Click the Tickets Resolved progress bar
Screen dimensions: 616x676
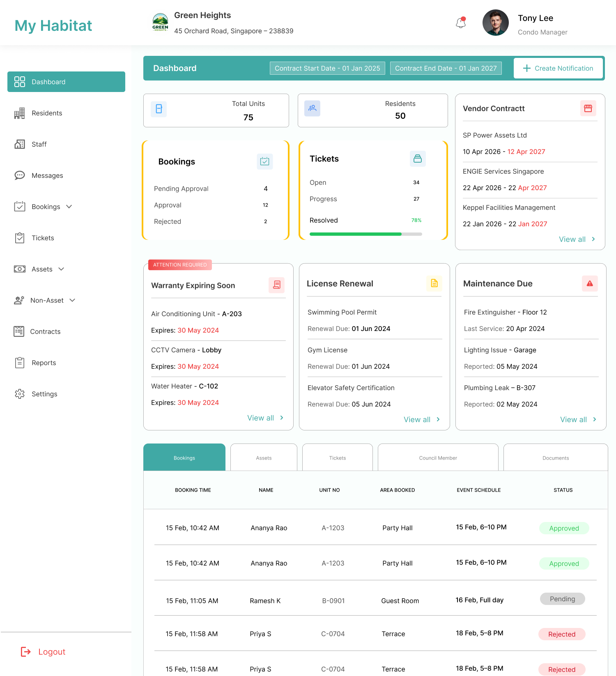click(x=366, y=234)
